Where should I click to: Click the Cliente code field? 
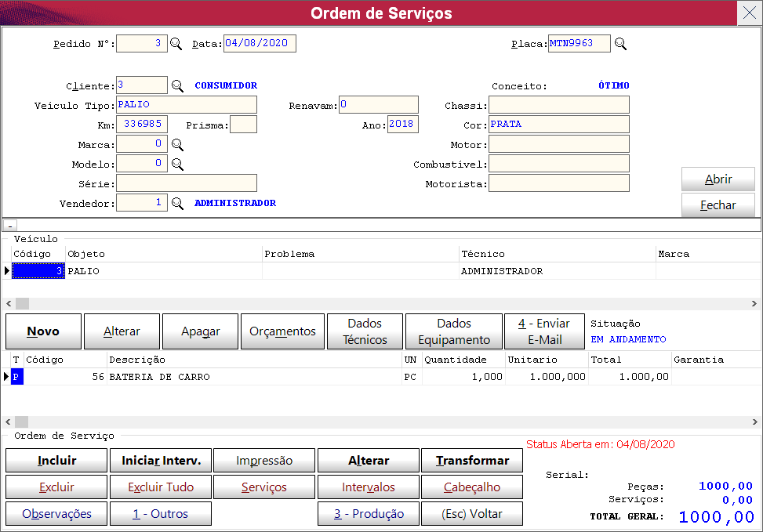(x=142, y=85)
